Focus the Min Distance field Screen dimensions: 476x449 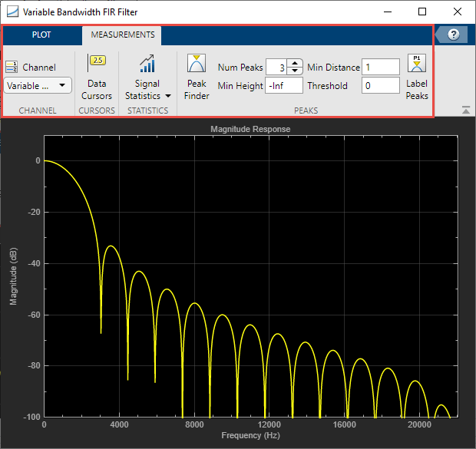[x=381, y=68]
